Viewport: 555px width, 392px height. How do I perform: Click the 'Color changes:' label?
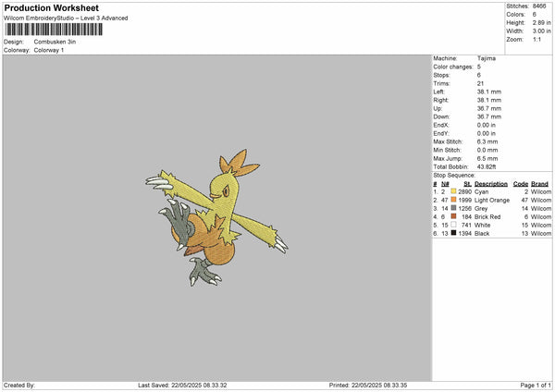point(453,67)
